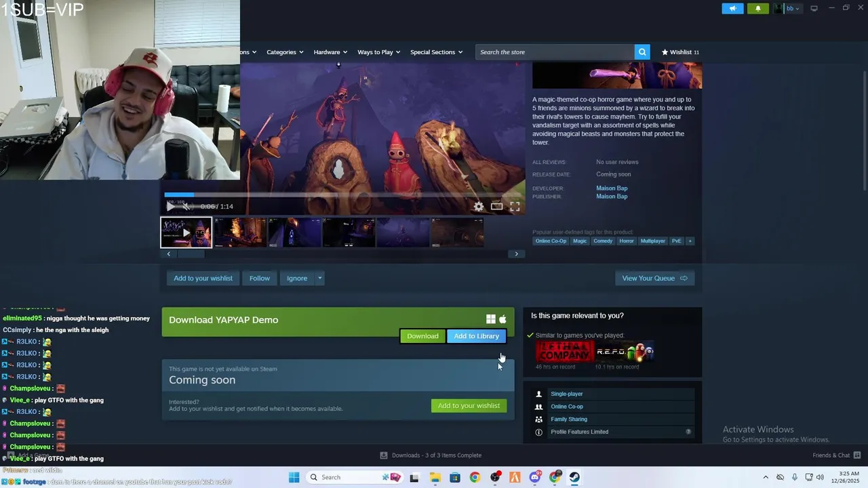Screen dimensions: 868x488
Task: Switch to Steam in the taskbar
Action: (574, 477)
